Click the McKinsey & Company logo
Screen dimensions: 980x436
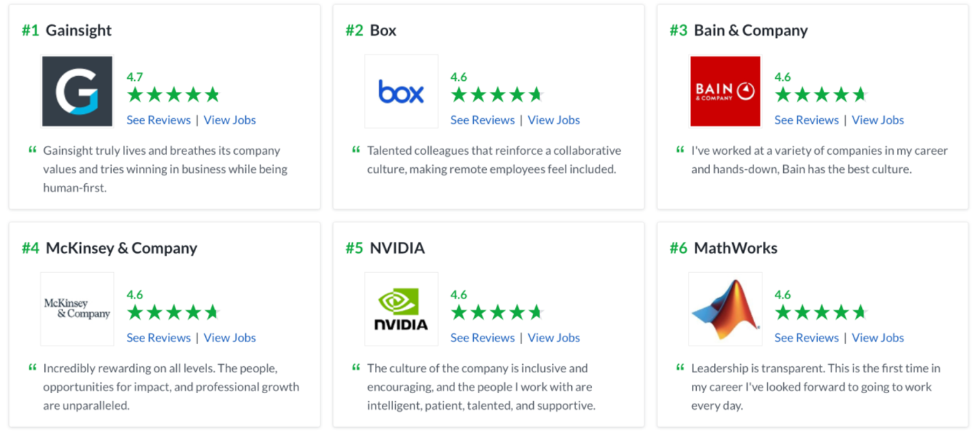(77, 309)
